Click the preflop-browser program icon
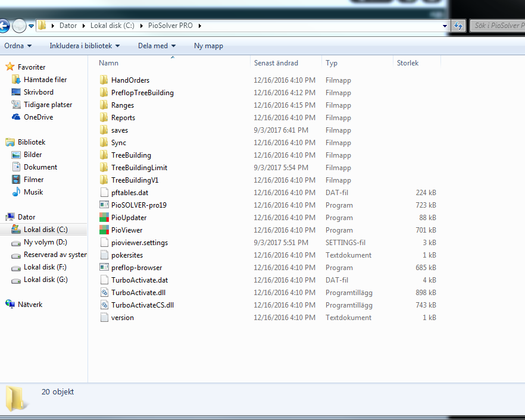Screen dimensions: 525x420 point(104,267)
